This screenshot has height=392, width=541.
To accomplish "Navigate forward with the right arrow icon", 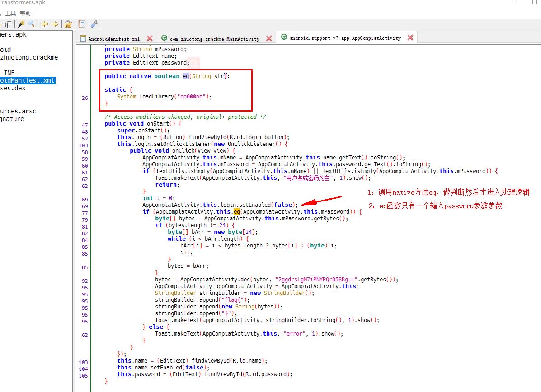I will click(55, 24).
